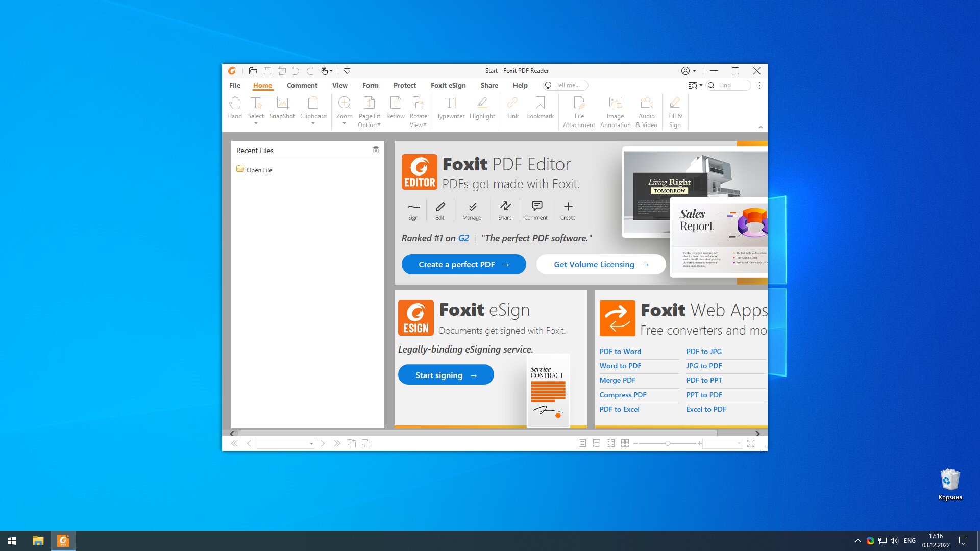
Task: Choose the Typewriter tool
Action: coord(451,108)
